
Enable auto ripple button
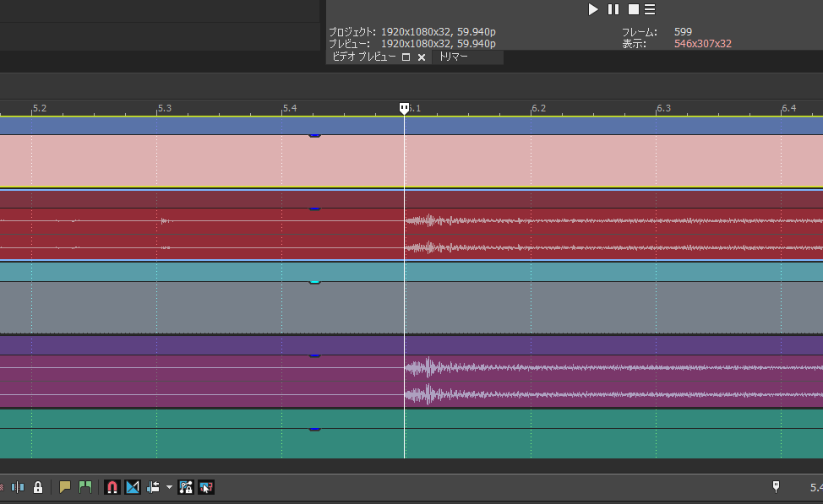tap(154, 487)
